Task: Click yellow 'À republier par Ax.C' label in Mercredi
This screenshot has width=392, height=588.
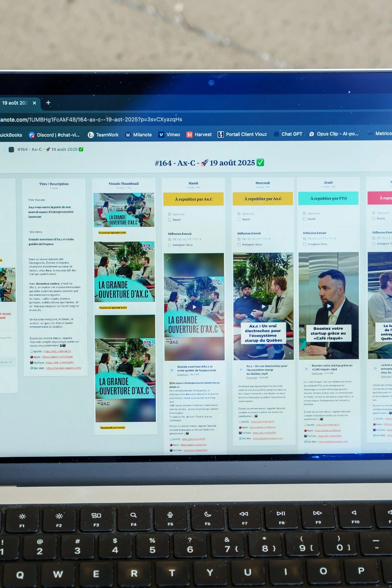Action: click(x=263, y=198)
